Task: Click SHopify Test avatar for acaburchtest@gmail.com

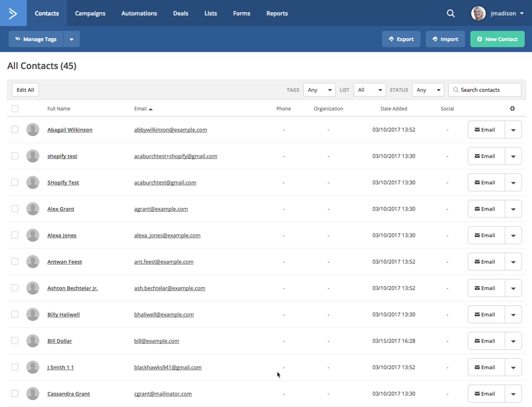Action: [33, 183]
